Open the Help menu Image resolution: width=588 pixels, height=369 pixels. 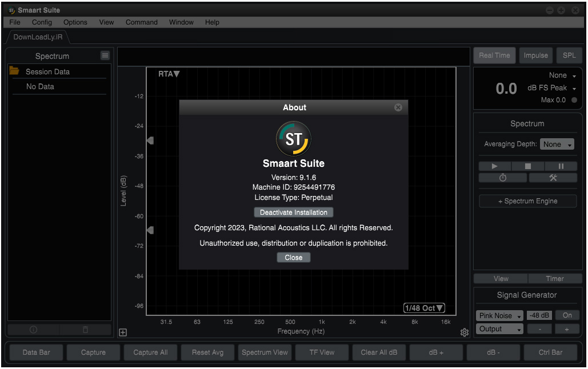coord(212,22)
